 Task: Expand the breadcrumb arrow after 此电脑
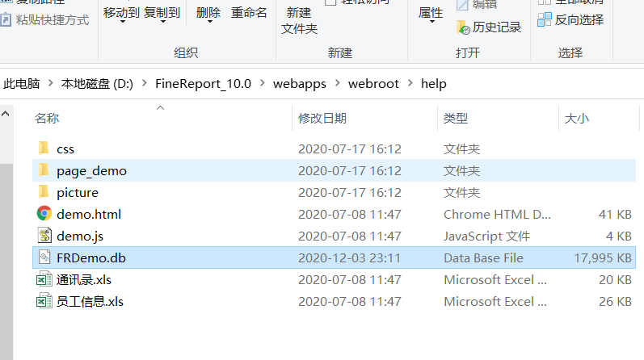pos(51,83)
